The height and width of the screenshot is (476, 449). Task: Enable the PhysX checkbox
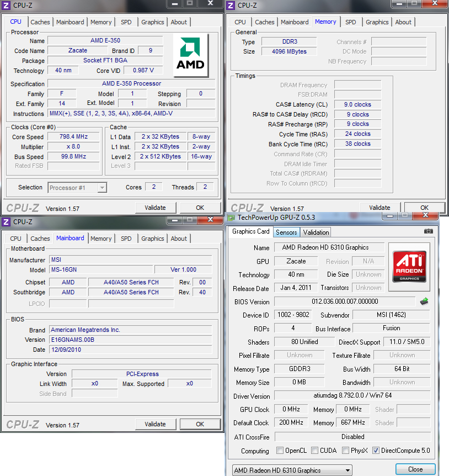[x=345, y=450]
